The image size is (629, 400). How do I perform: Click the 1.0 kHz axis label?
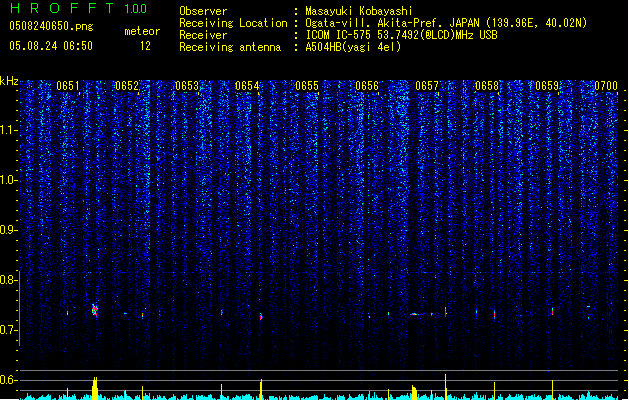tap(8, 180)
